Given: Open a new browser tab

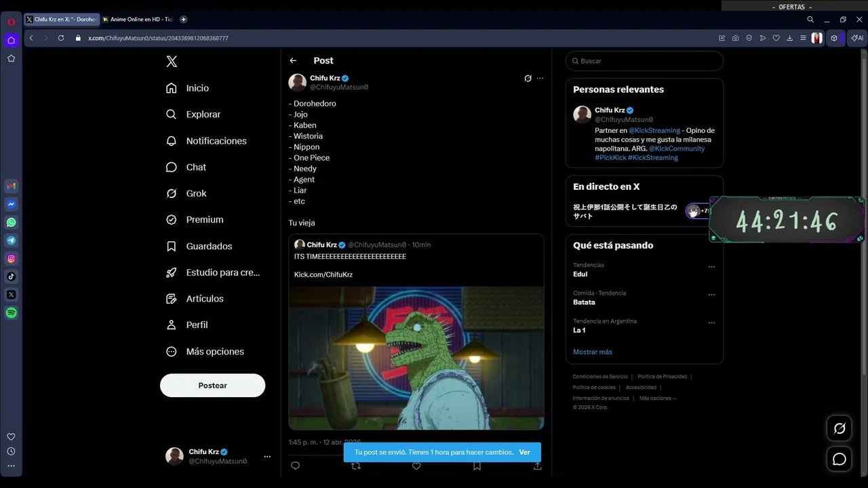Looking at the screenshot, I should coord(183,20).
